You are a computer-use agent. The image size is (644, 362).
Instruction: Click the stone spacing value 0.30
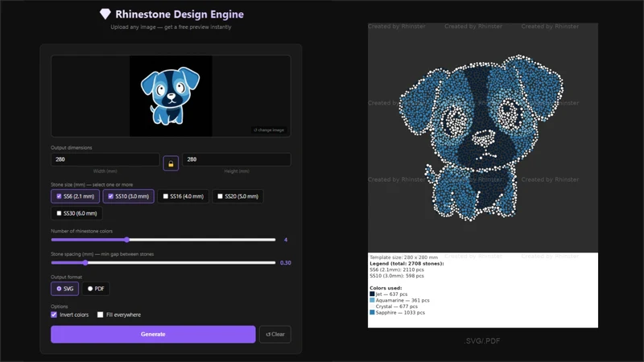click(x=286, y=263)
